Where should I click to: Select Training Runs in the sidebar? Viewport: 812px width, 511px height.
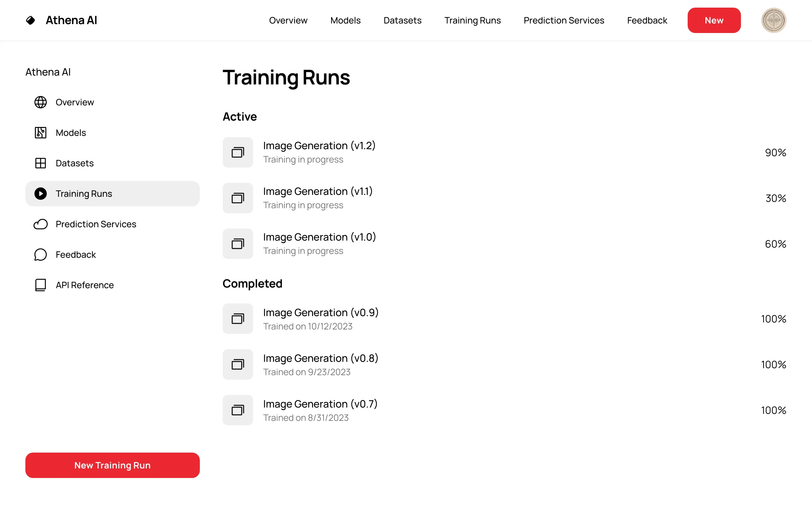112,194
